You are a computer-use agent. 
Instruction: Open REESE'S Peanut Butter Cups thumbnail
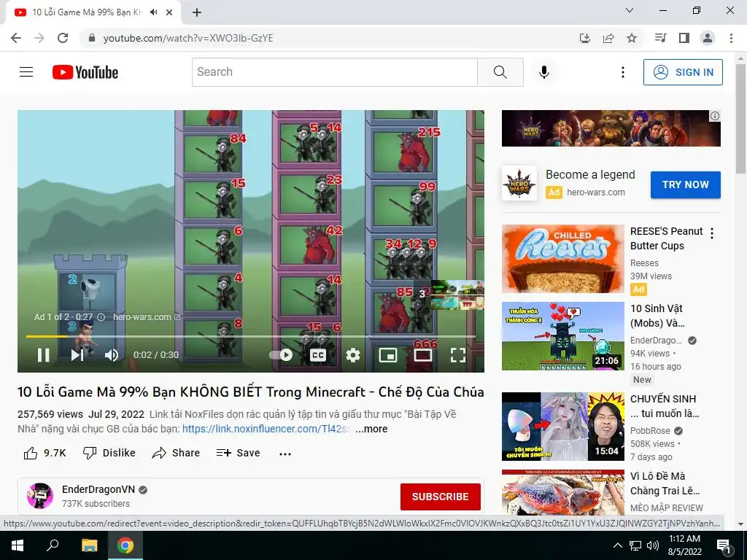coord(562,259)
